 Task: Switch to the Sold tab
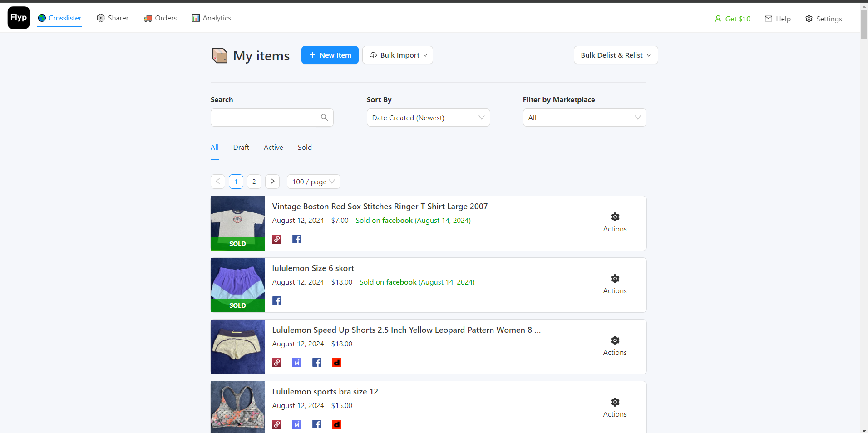coord(305,148)
